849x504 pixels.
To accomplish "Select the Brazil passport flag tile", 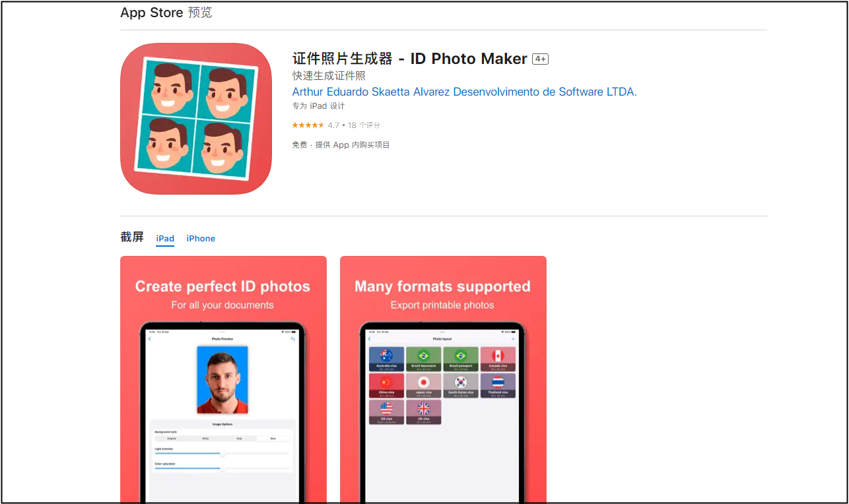I will (x=461, y=359).
